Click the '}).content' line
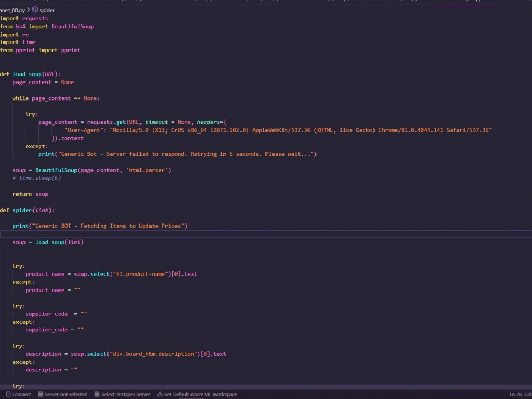The width and height of the screenshot is (532, 399). (68, 138)
